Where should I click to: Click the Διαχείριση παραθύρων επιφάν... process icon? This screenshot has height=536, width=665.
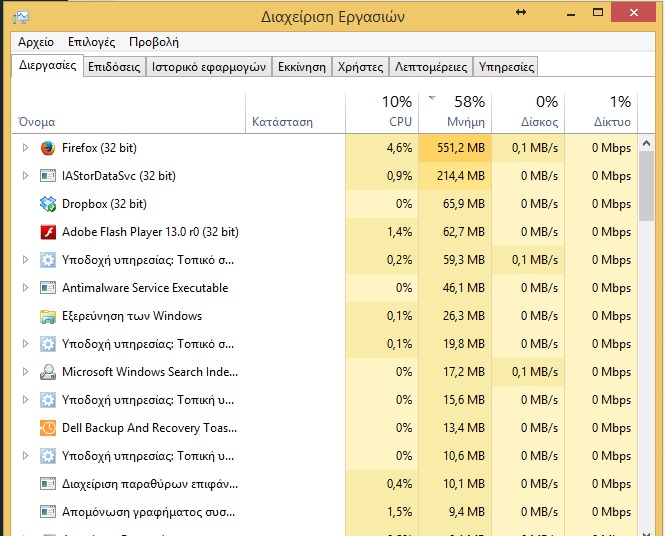point(48,484)
